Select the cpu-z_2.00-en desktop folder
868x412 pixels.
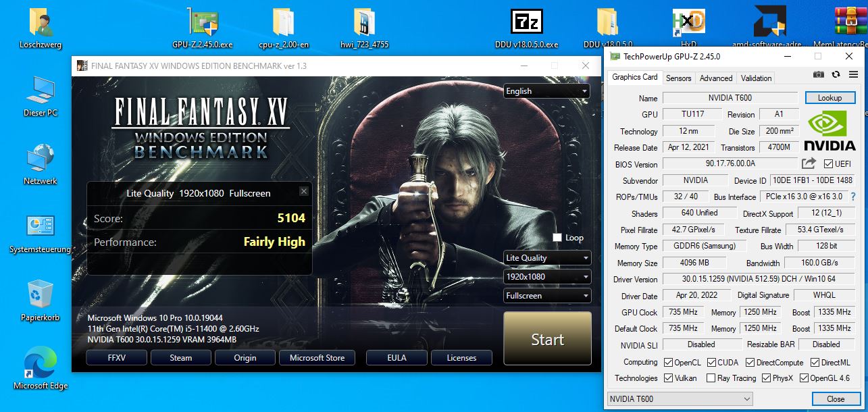(283, 29)
